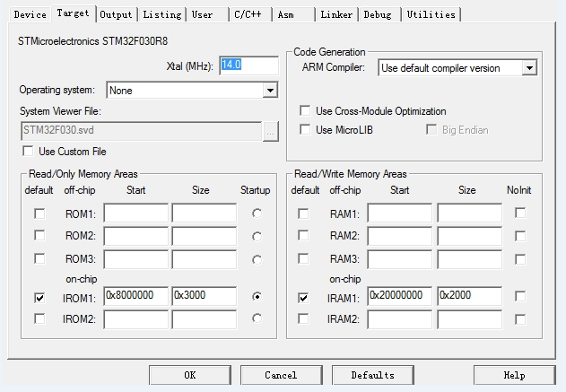Select the Utilities tab

(x=431, y=14)
